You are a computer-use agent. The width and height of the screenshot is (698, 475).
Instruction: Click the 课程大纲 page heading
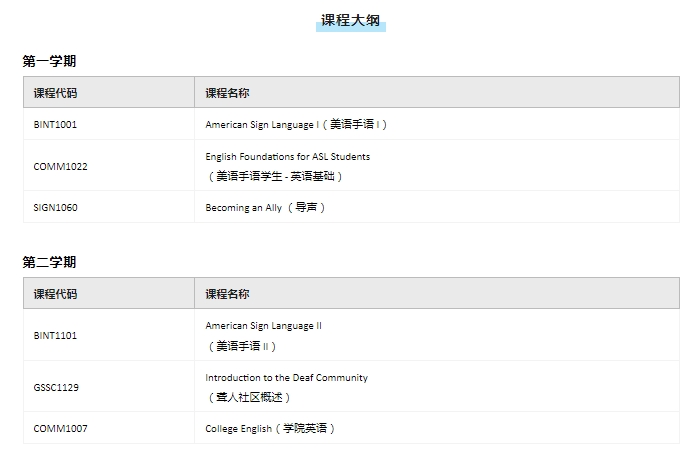350,21
